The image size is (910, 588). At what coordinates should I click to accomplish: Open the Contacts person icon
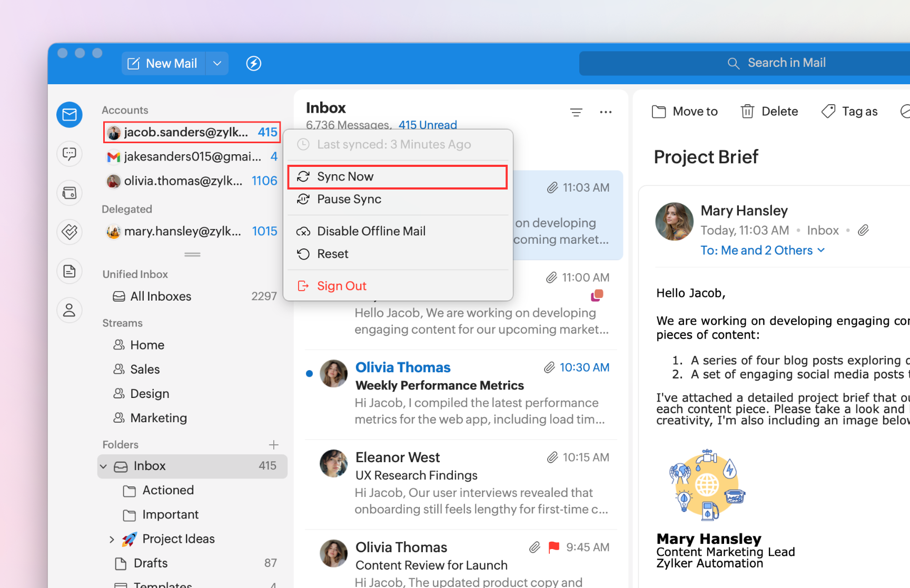[70, 310]
